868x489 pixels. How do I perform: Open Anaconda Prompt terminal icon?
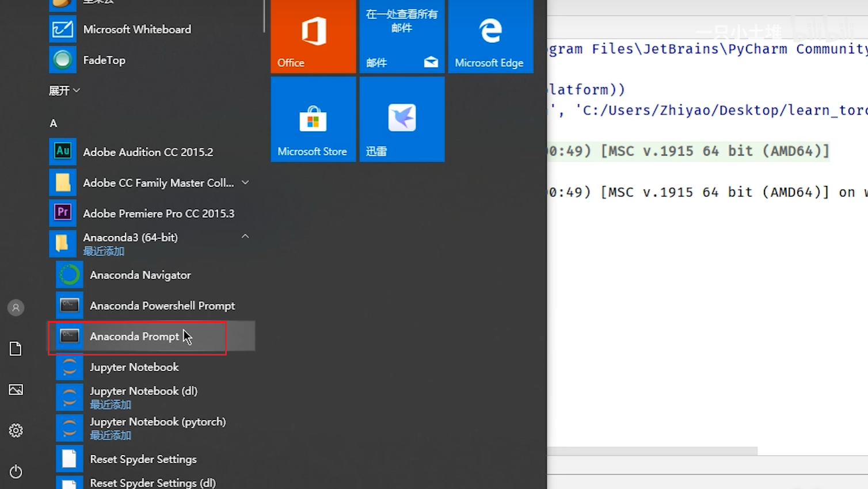[x=69, y=336]
